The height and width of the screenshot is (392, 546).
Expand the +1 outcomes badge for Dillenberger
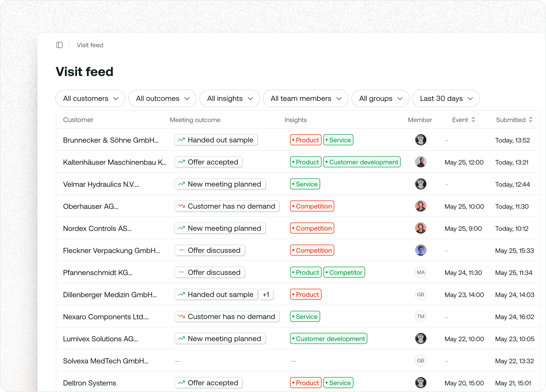(x=266, y=294)
